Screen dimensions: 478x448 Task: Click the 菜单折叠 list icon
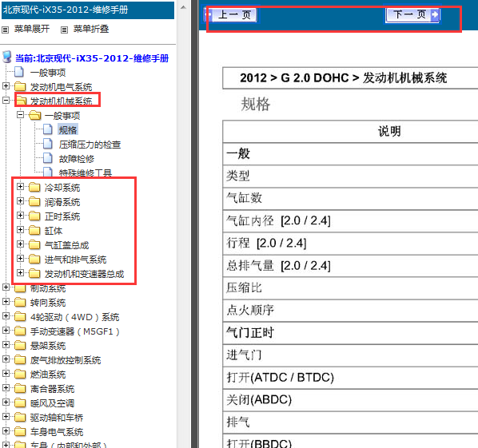pyautogui.click(x=64, y=30)
